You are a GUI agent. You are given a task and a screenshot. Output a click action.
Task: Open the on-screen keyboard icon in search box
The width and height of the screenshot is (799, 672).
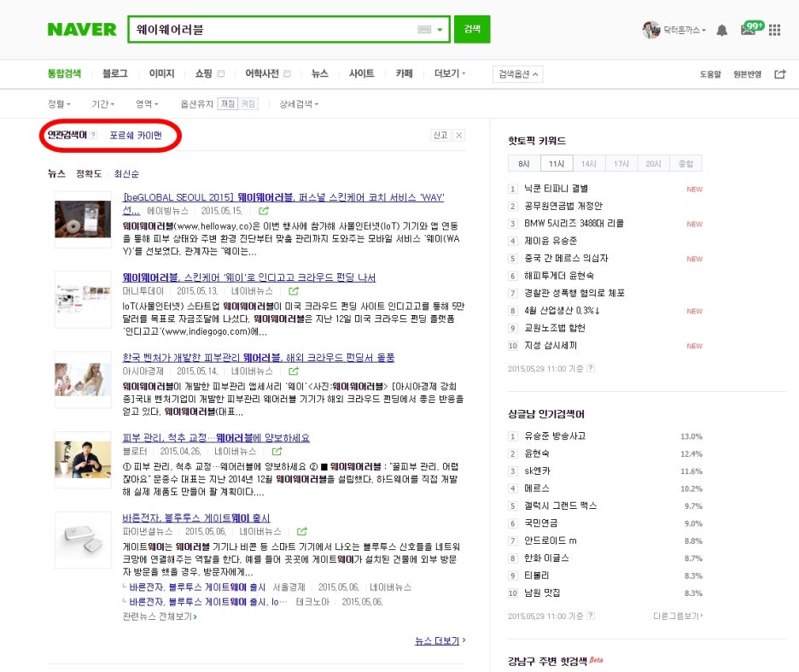pyautogui.click(x=424, y=30)
